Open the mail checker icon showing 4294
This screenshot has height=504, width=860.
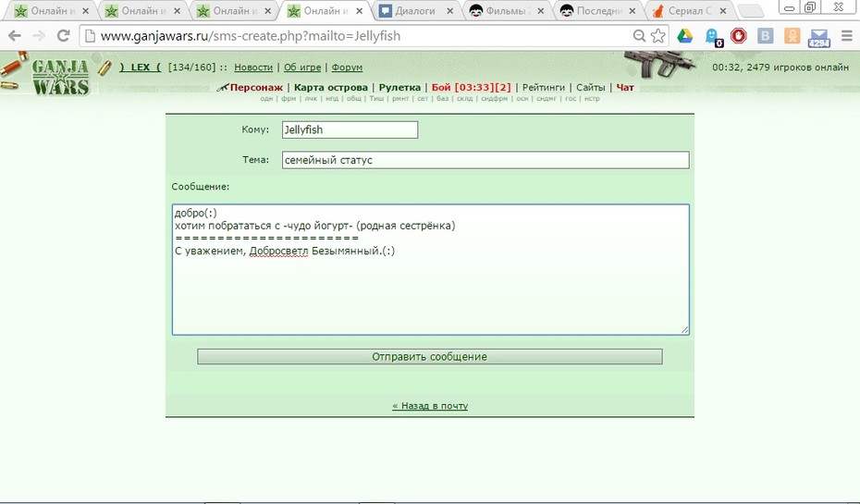click(x=819, y=37)
